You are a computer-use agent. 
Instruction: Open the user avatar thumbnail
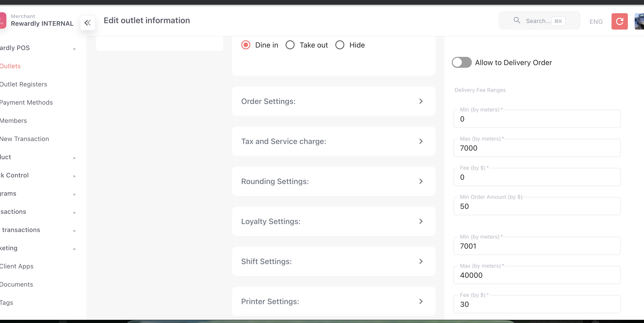pyautogui.click(x=639, y=21)
